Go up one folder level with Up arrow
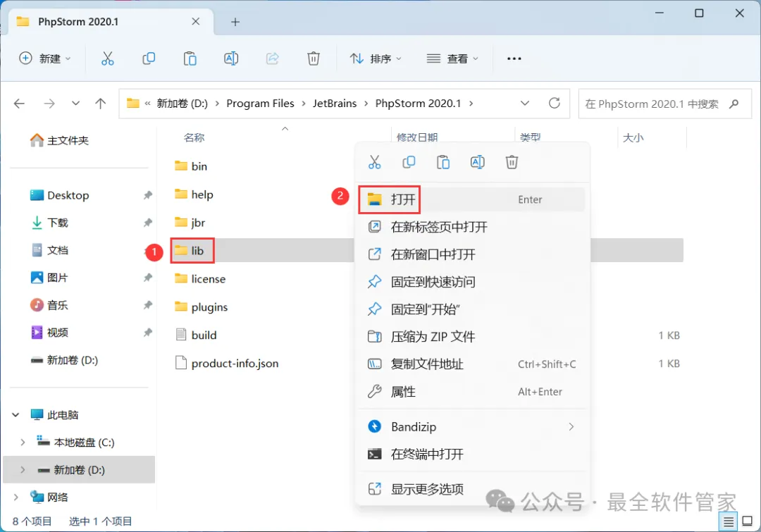Image resolution: width=761 pixels, height=532 pixels. click(x=101, y=104)
